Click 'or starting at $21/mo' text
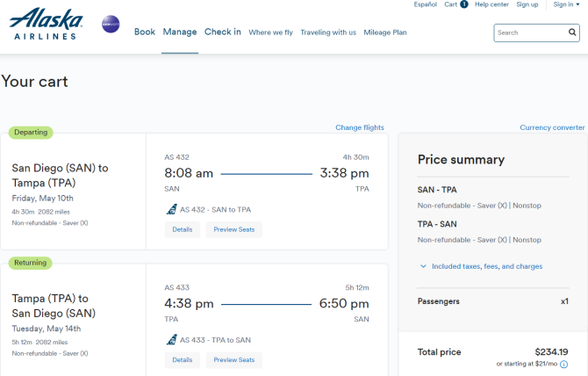Viewport: 588px width, 376px height. pyautogui.click(x=527, y=364)
